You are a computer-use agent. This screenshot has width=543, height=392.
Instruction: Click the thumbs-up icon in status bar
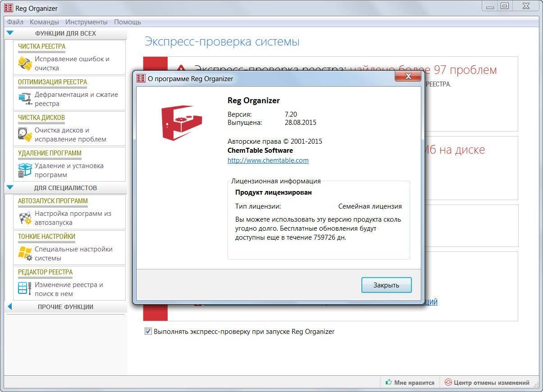[388, 383]
